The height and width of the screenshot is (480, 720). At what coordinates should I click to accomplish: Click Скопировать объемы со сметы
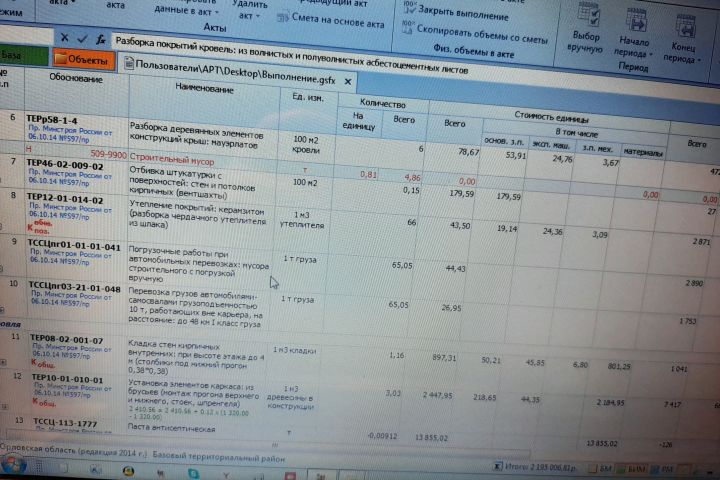pyautogui.click(x=482, y=33)
